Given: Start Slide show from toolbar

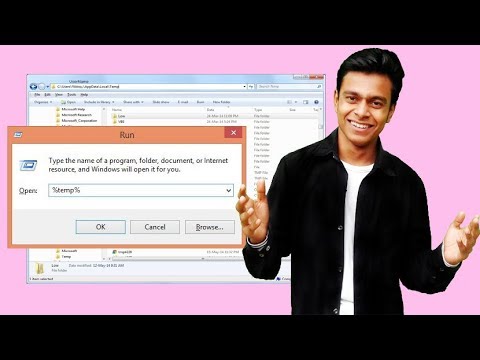Looking at the screenshot, I should 161,102.
